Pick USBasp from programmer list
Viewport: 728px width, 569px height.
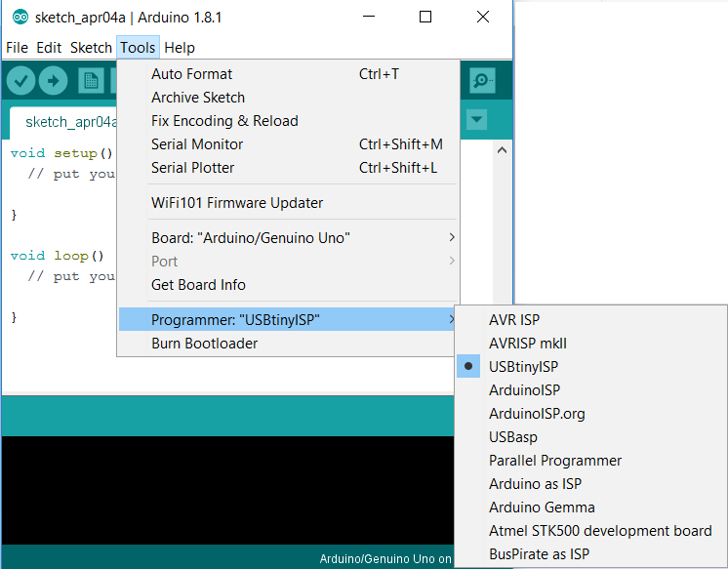pos(590,437)
